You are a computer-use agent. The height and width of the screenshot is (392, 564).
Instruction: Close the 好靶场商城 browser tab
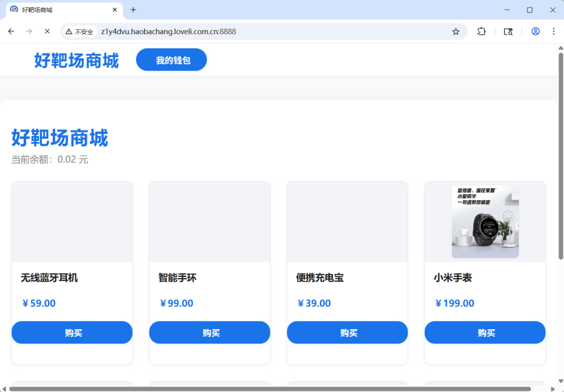[115, 10]
